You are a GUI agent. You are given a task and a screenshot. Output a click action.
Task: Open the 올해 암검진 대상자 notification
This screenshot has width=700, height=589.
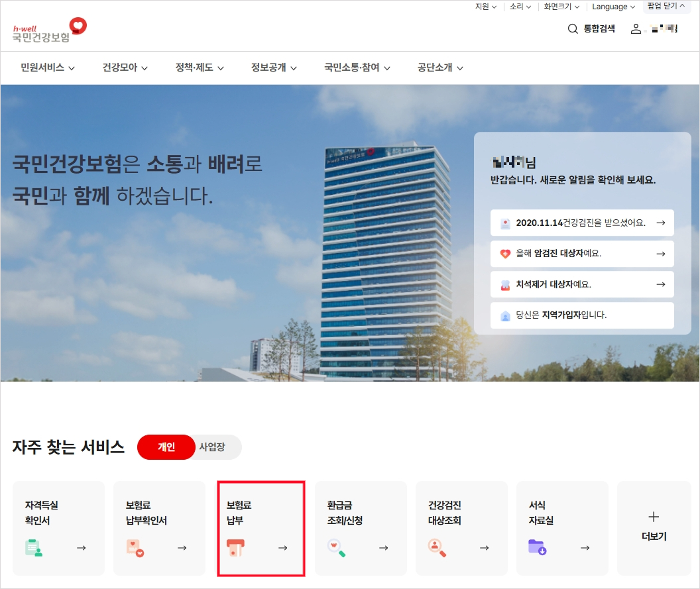(x=582, y=254)
